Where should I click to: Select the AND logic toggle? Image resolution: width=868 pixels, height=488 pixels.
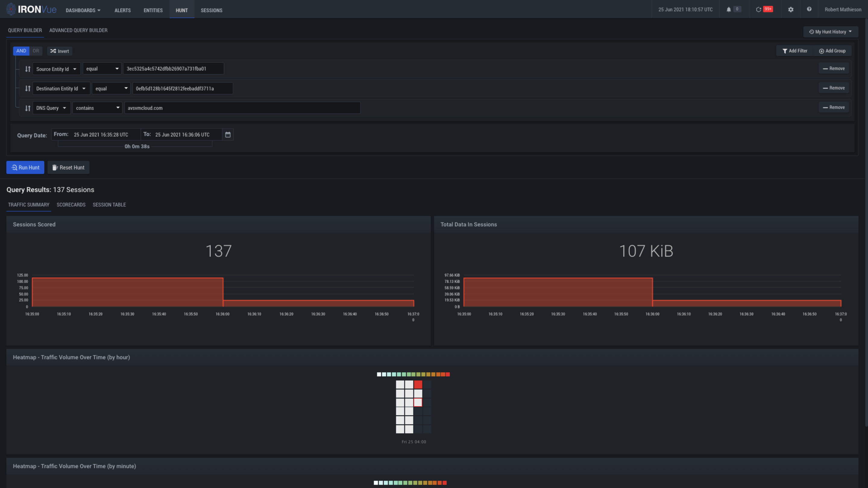(x=21, y=51)
